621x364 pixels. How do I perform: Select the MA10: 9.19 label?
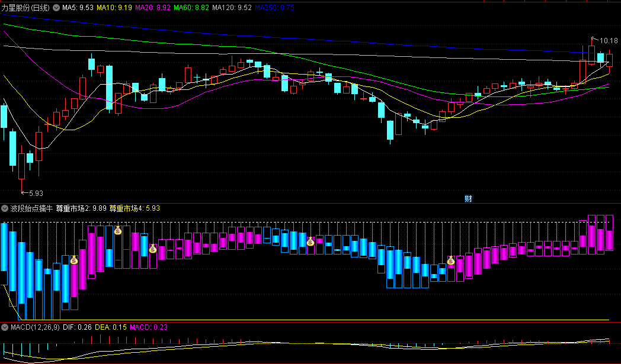pyautogui.click(x=114, y=7)
